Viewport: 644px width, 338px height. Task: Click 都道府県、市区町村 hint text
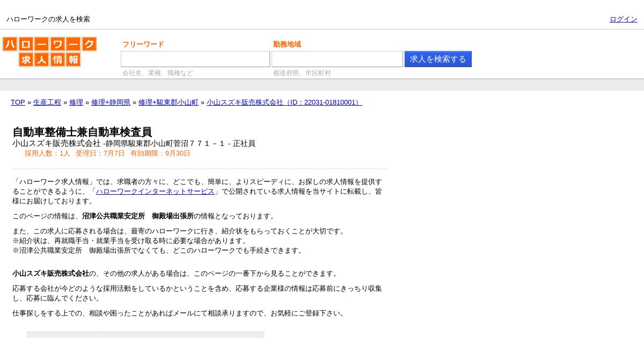pyautogui.click(x=302, y=73)
